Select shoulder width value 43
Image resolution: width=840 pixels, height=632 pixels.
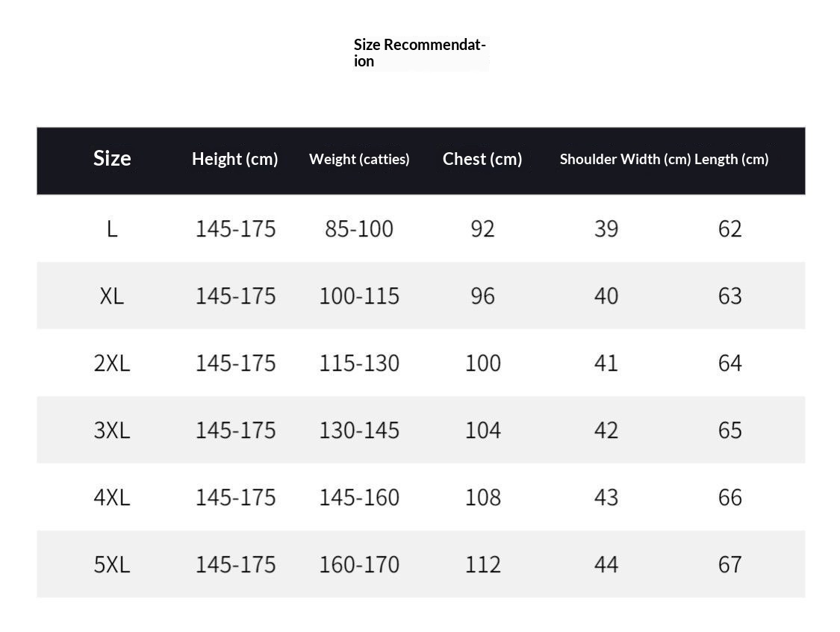[x=606, y=497]
